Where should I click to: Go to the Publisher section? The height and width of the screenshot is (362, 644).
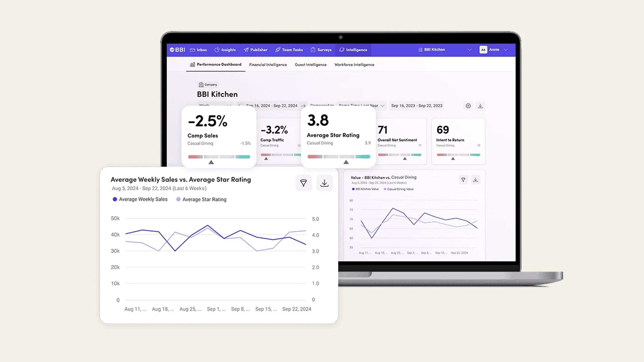(x=256, y=50)
